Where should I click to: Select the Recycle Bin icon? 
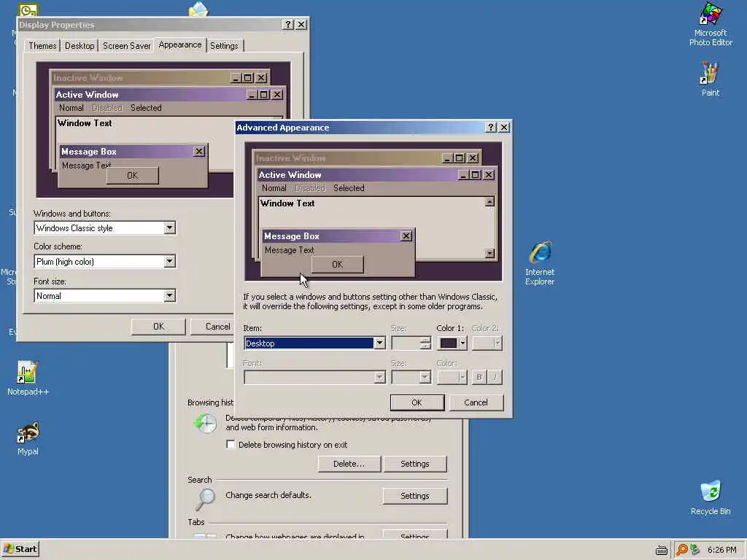[711, 497]
